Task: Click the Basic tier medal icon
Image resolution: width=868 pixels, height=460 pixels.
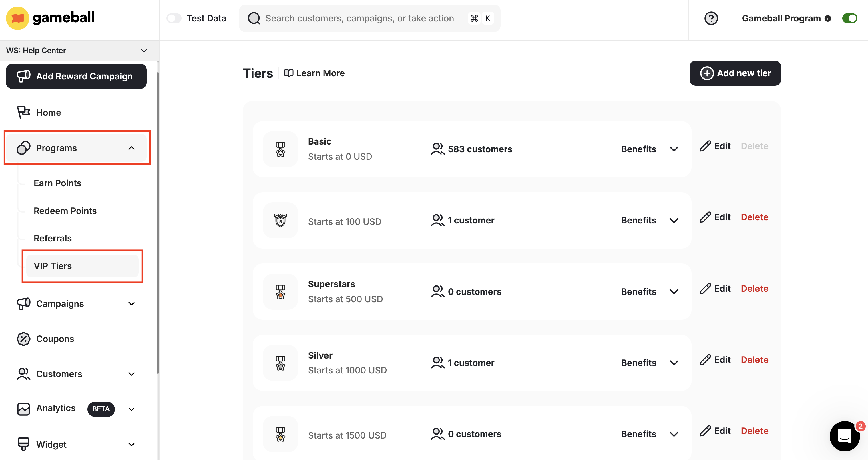Action: [280, 149]
